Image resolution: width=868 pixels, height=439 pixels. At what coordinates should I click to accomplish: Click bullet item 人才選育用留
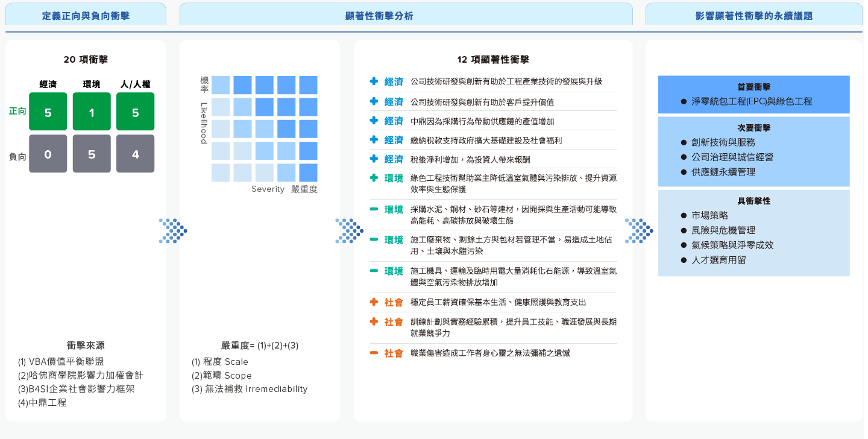tap(713, 260)
